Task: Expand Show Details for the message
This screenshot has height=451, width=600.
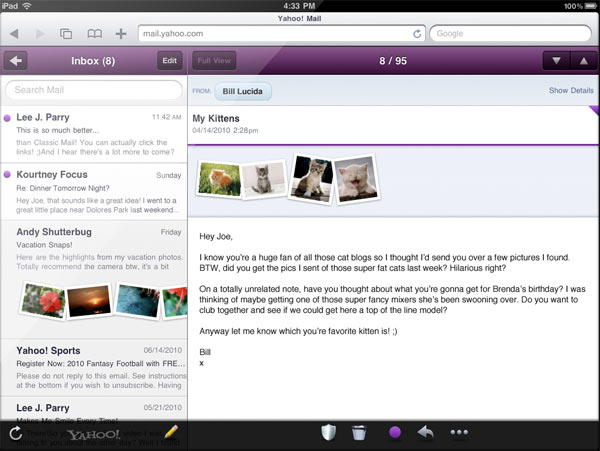Action: coord(571,91)
